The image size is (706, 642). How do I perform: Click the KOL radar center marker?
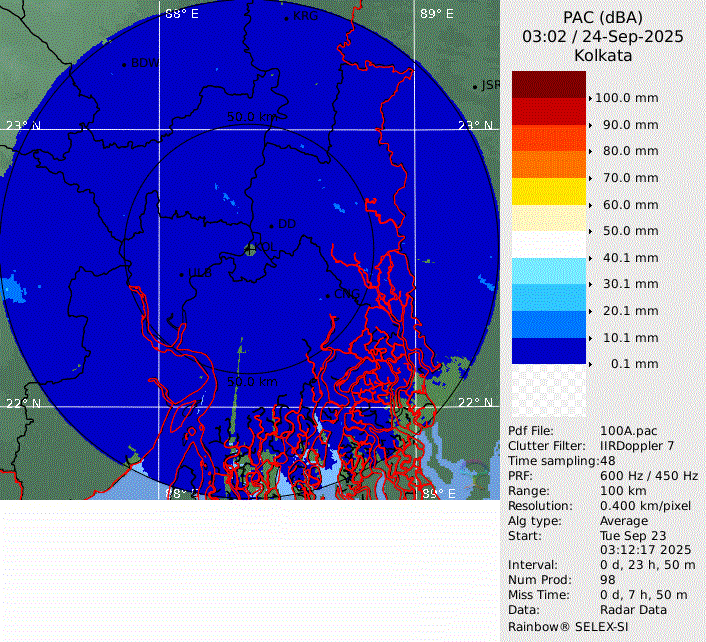coord(250,249)
